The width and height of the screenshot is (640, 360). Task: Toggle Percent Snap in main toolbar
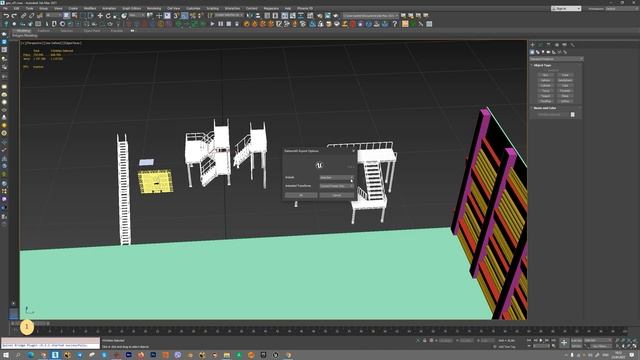tap(193, 16)
